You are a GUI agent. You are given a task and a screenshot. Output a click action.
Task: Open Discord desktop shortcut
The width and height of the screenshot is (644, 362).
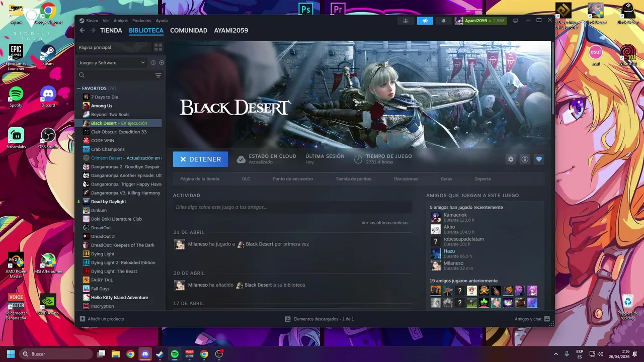coord(48,97)
